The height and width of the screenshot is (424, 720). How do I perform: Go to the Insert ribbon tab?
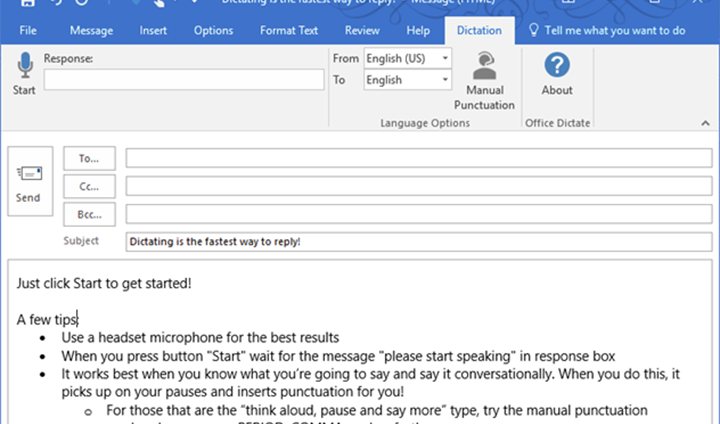(x=153, y=30)
